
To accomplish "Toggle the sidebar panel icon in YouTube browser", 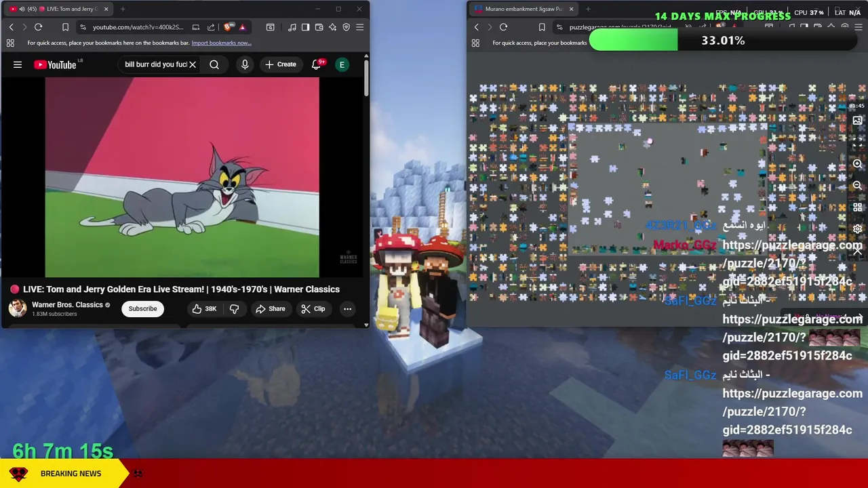I will (x=305, y=27).
